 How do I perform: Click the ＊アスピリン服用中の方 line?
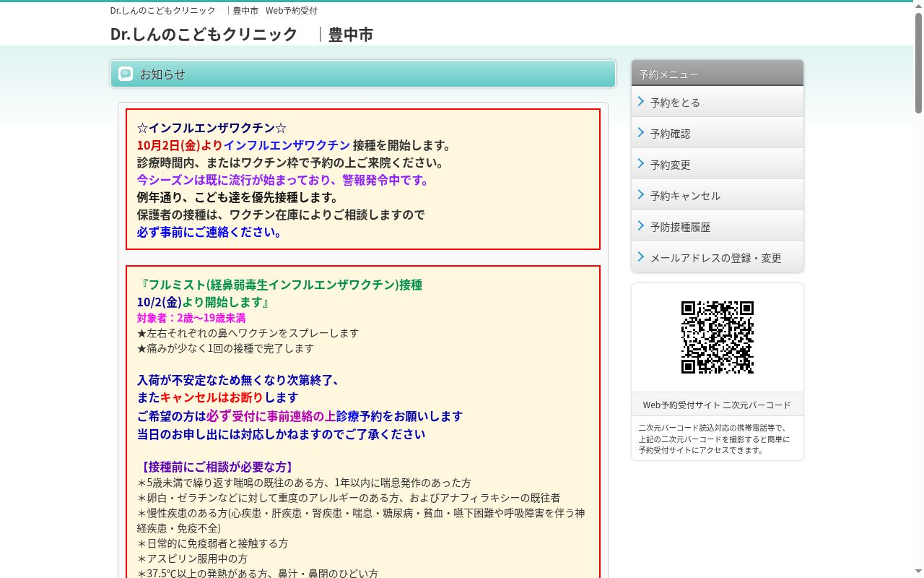192,558
